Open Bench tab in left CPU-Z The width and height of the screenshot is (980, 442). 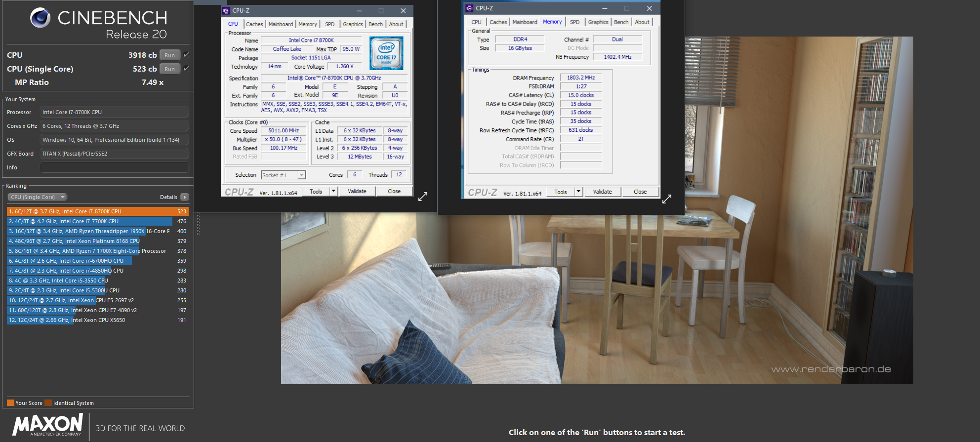pyautogui.click(x=375, y=24)
